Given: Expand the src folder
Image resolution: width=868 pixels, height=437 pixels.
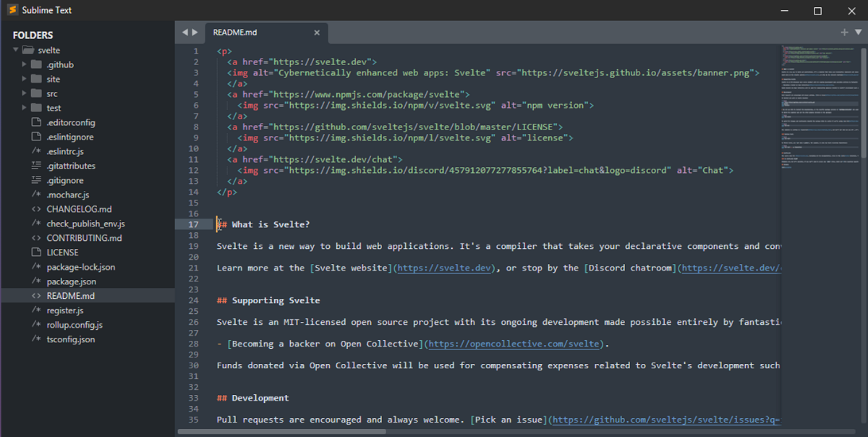Looking at the screenshot, I should pyautogui.click(x=25, y=93).
